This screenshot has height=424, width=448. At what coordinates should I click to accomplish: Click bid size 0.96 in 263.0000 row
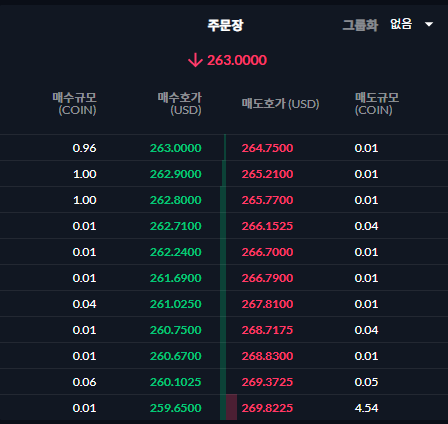85,148
